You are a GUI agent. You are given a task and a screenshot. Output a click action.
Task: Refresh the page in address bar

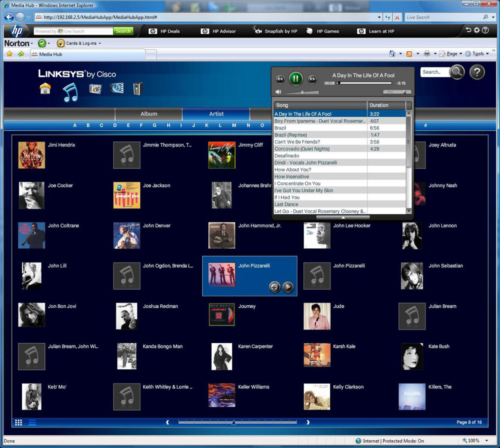(388, 17)
